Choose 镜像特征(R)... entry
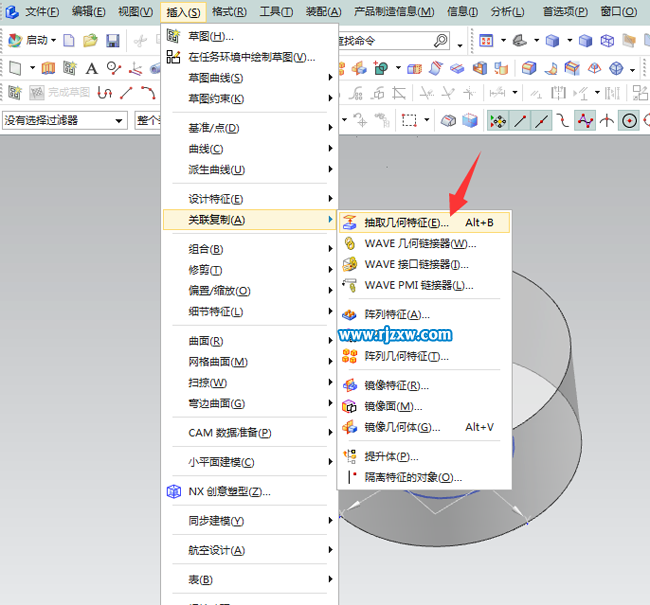 point(424,386)
